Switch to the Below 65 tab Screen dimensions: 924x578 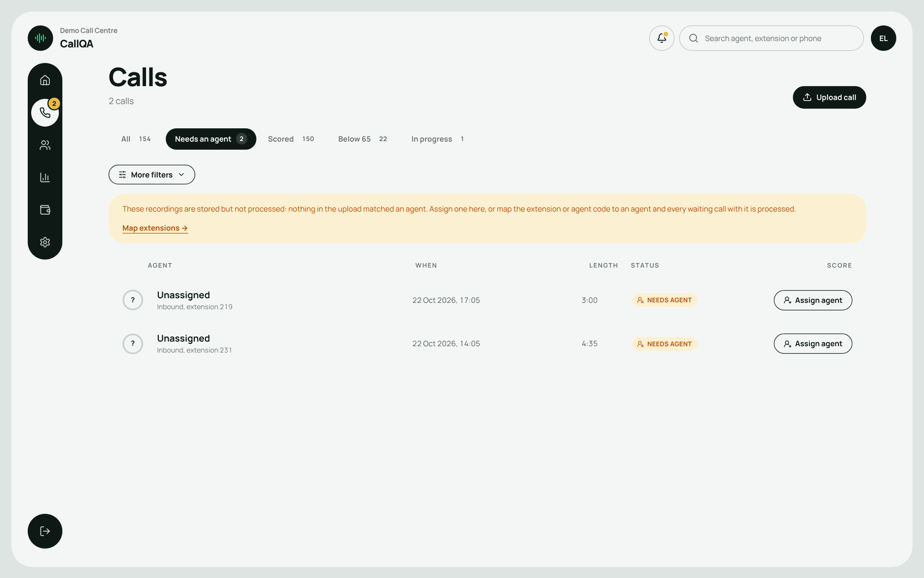pos(363,139)
